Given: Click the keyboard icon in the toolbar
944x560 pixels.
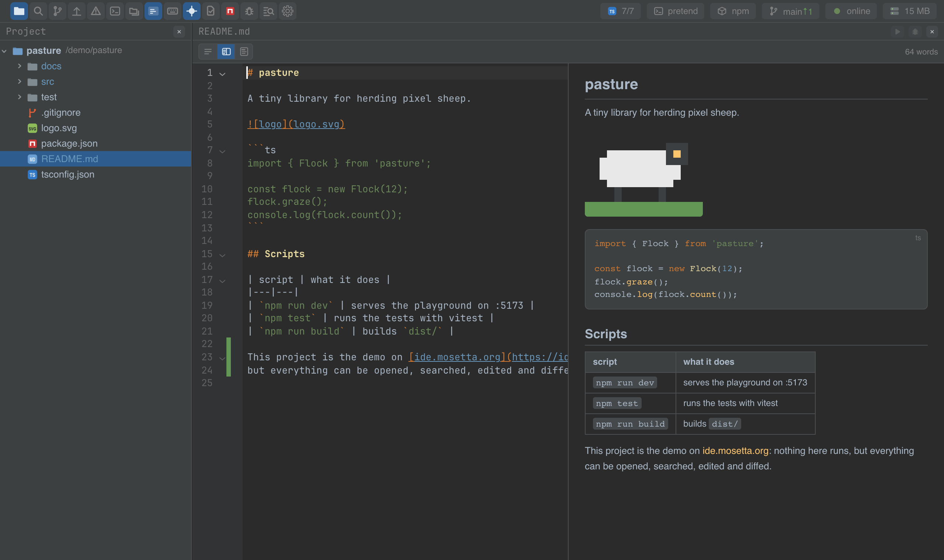Looking at the screenshot, I should 173,11.
